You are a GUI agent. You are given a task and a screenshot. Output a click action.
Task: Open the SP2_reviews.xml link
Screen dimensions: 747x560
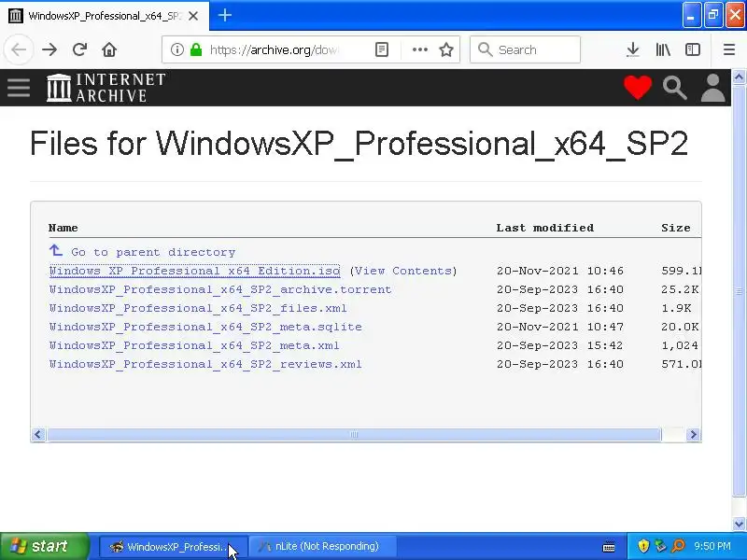click(x=205, y=364)
